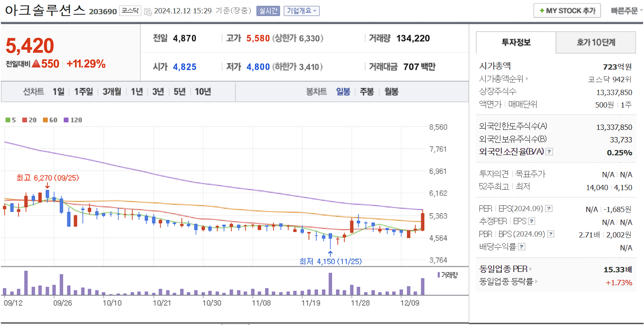
Task: Switch to the 호가 10단계 tab
Action: [596, 42]
